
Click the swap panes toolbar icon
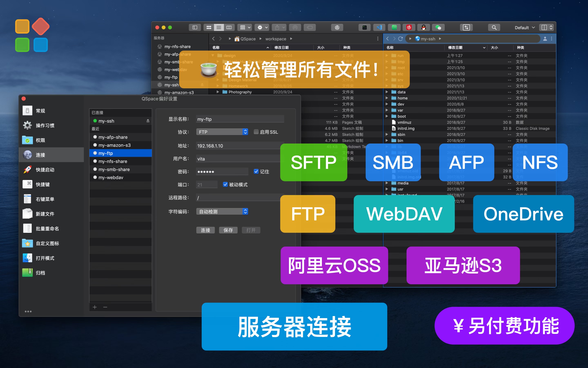tap(466, 28)
